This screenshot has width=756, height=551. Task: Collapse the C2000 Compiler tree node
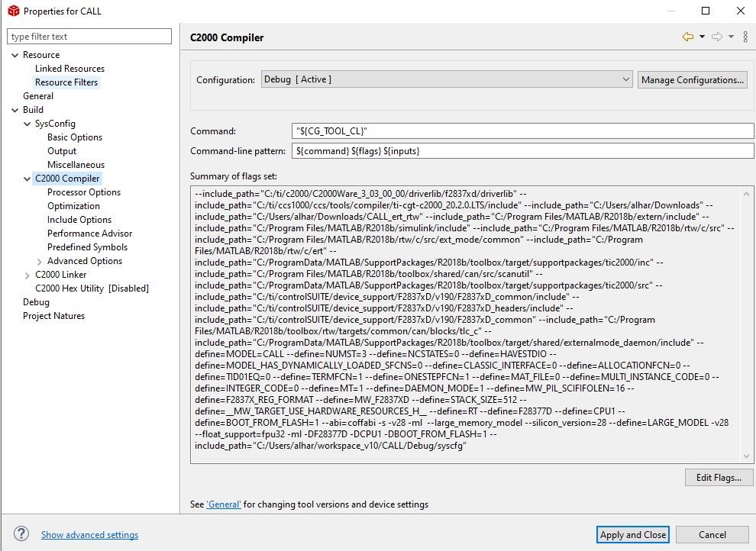point(27,179)
